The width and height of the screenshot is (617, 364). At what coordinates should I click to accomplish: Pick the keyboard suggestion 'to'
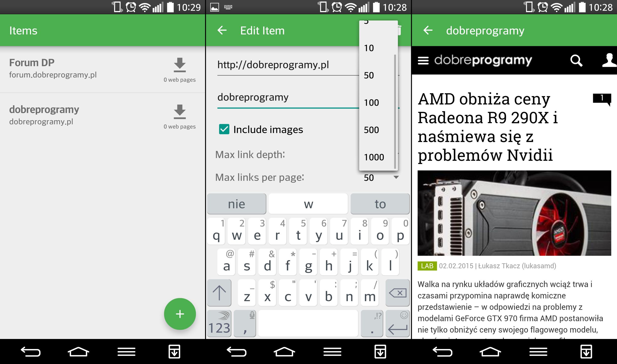380,204
